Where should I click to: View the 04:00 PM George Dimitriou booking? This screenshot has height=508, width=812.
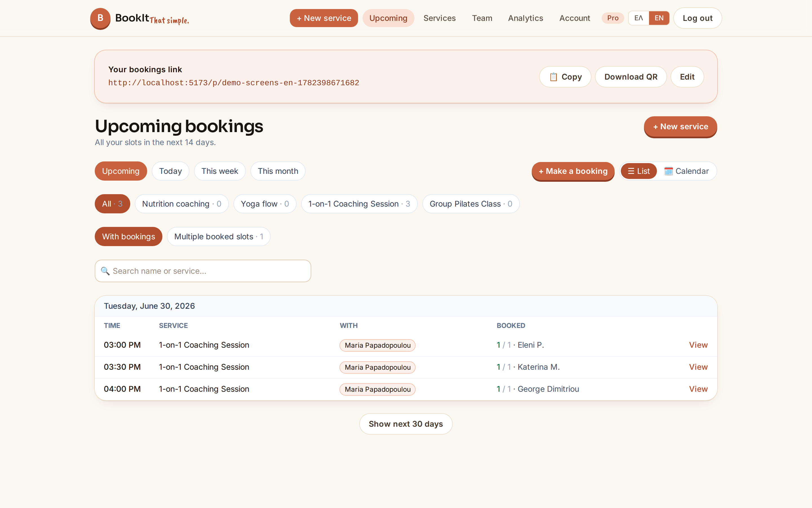698,389
